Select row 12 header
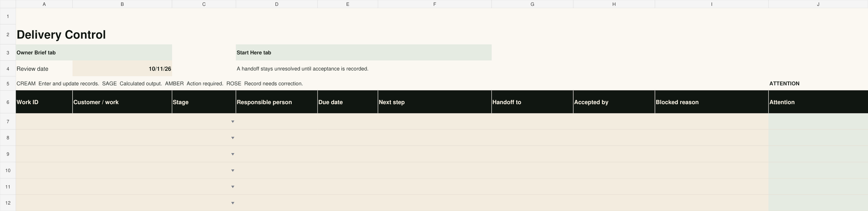Screen dimensions: 868x211 pos(8,203)
